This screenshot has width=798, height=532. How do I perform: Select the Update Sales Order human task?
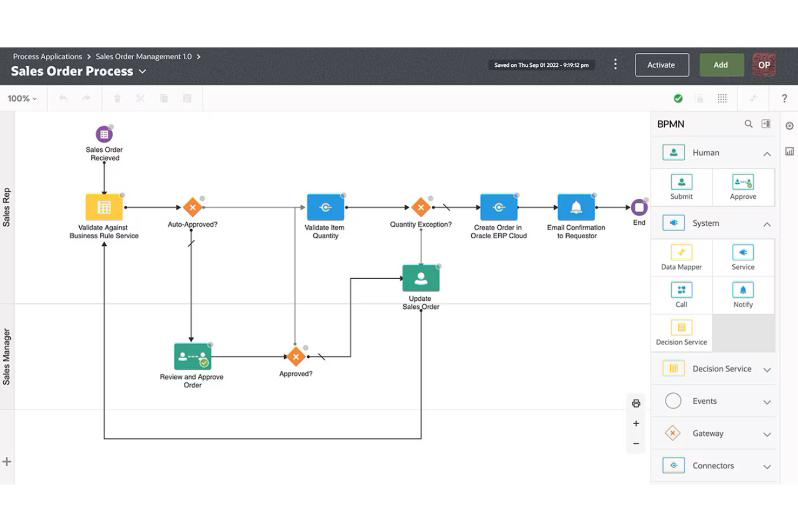[x=421, y=279]
